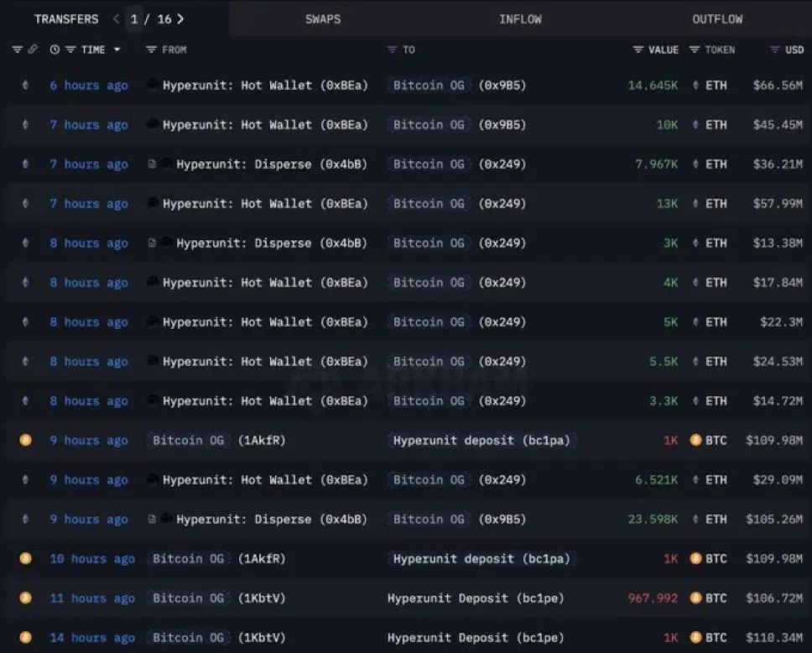Viewport: 812px width, 653px height.
Task: Click the 5.5K value cell
Action: click(x=664, y=361)
